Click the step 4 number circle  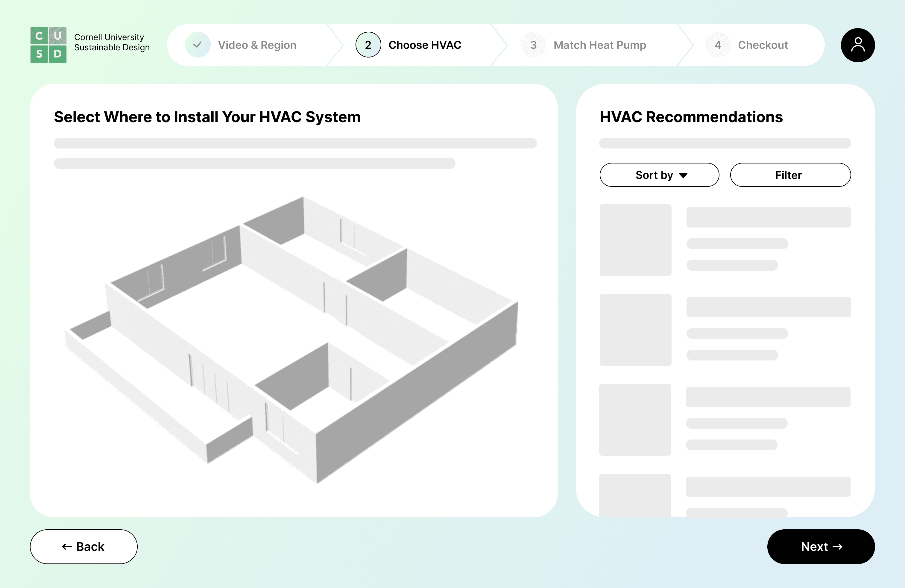pos(718,45)
